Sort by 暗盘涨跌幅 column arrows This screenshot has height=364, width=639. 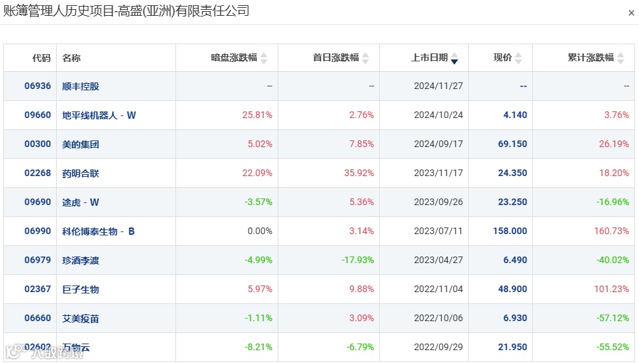tap(264, 58)
